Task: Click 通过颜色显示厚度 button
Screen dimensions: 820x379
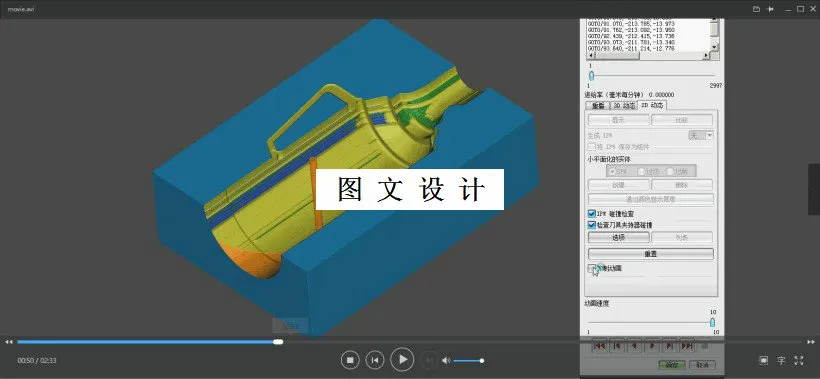Action: click(651, 199)
